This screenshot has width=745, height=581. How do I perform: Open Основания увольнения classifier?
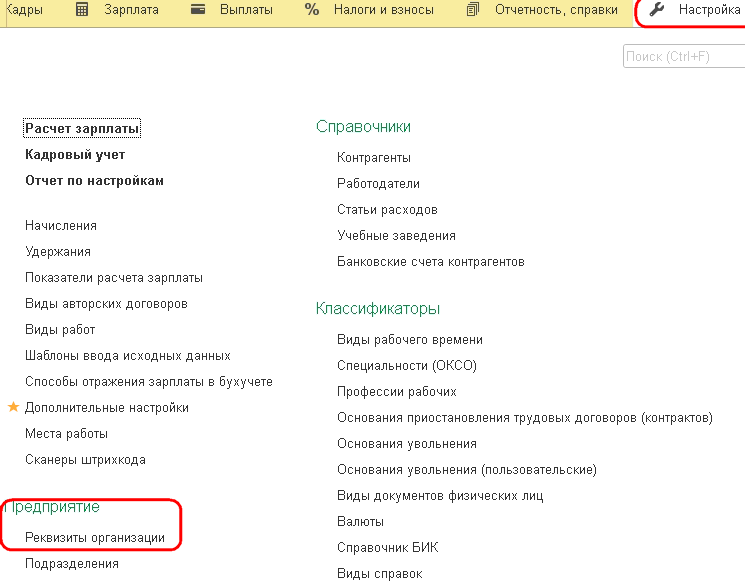tap(407, 444)
